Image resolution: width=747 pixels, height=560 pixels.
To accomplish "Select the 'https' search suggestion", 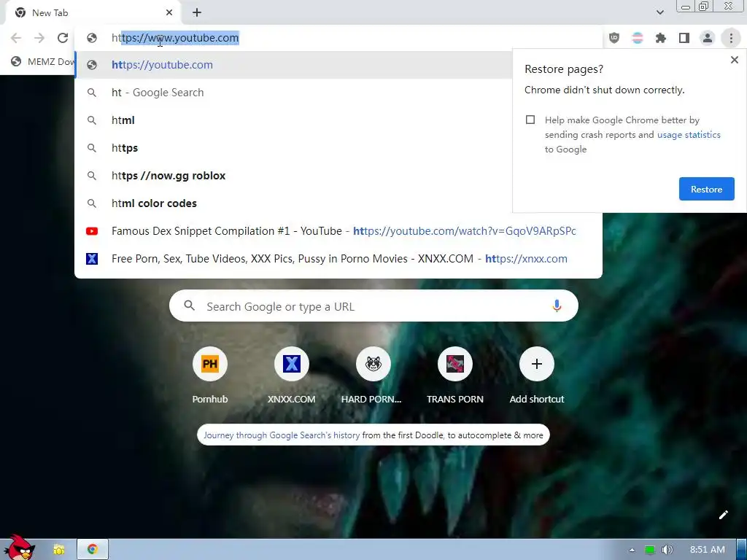I will (x=293, y=147).
